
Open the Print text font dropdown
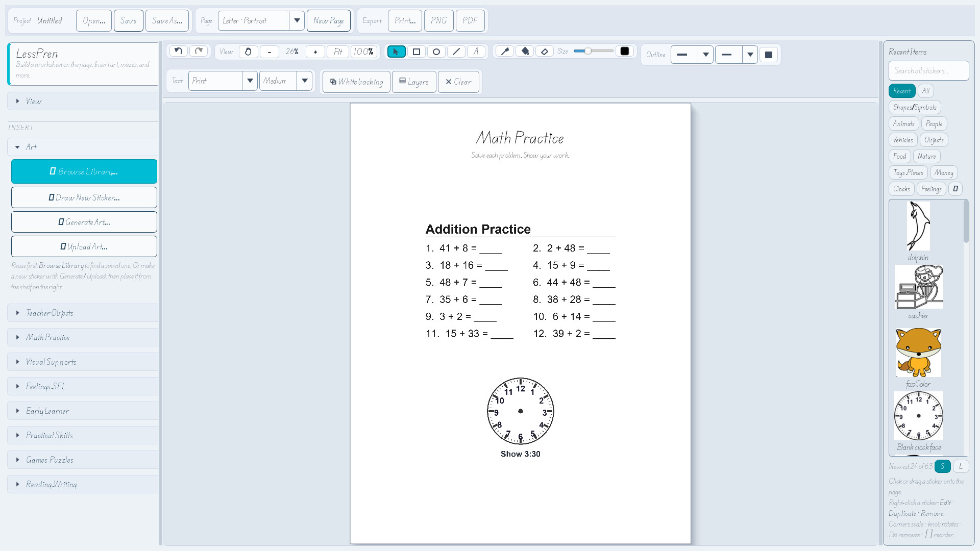click(x=223, y=81)
